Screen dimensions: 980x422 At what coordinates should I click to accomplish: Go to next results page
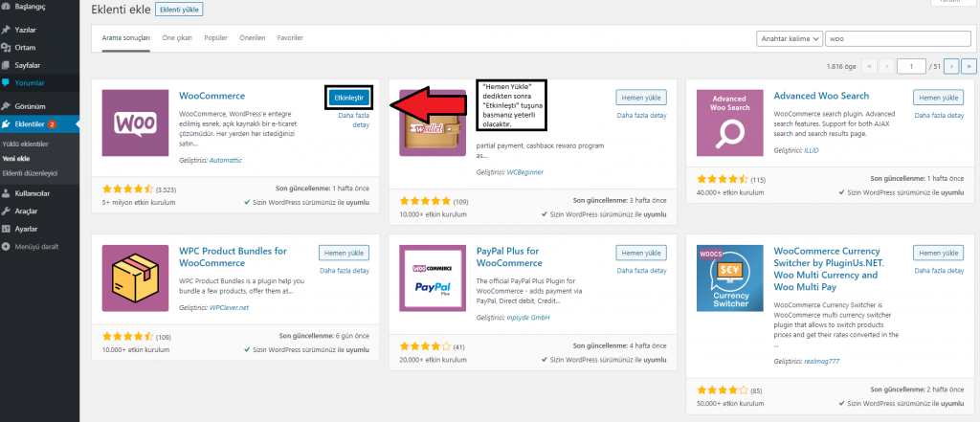point(951,66)
